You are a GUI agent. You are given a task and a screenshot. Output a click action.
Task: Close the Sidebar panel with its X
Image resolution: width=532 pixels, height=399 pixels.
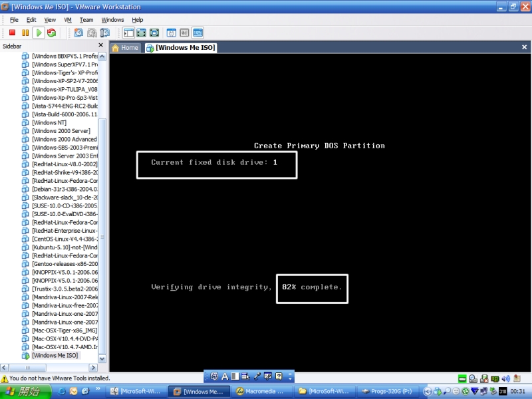coord(101,45)
